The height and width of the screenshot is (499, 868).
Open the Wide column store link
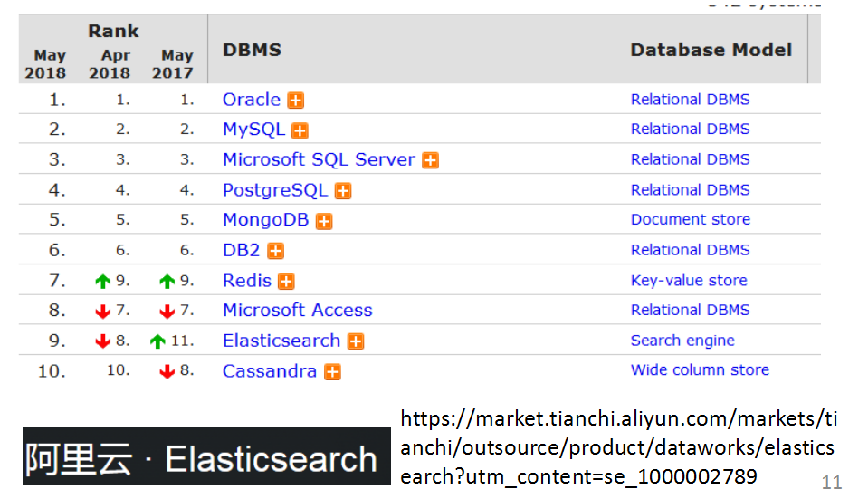tap(700, 369)
